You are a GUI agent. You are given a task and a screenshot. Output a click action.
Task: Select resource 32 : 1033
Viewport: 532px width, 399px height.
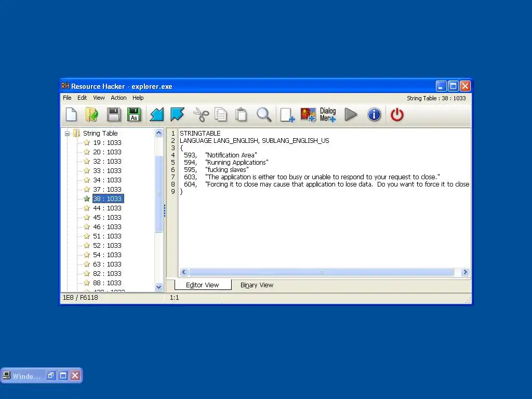(x=107, y=161)
